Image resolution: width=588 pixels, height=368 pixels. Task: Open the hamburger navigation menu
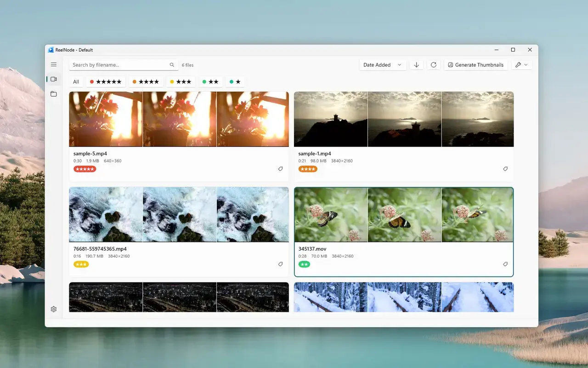coord(54,65)
